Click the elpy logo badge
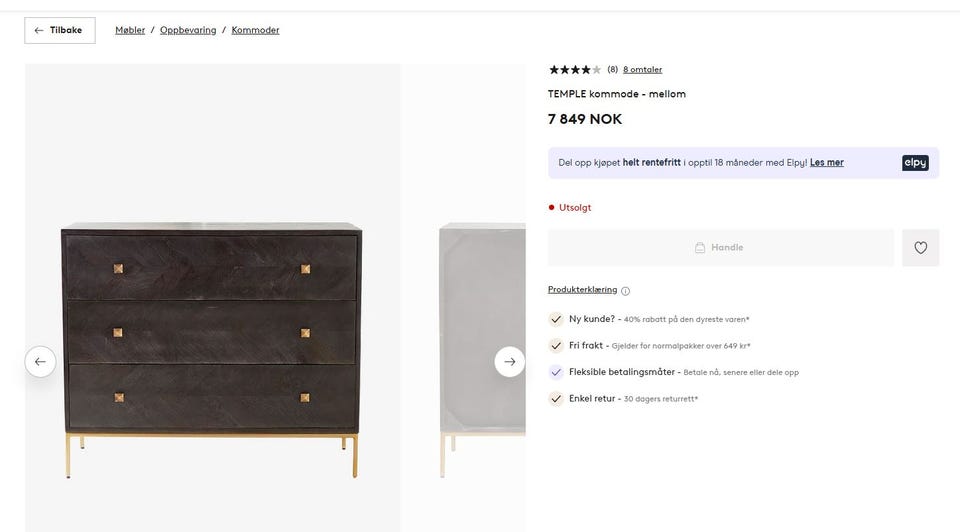The width and height of the screenshot is (960, 532). (x=915, y=163)
